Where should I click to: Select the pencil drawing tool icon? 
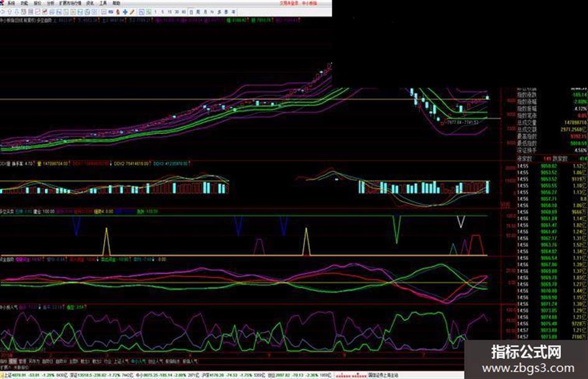click(132, 12)
